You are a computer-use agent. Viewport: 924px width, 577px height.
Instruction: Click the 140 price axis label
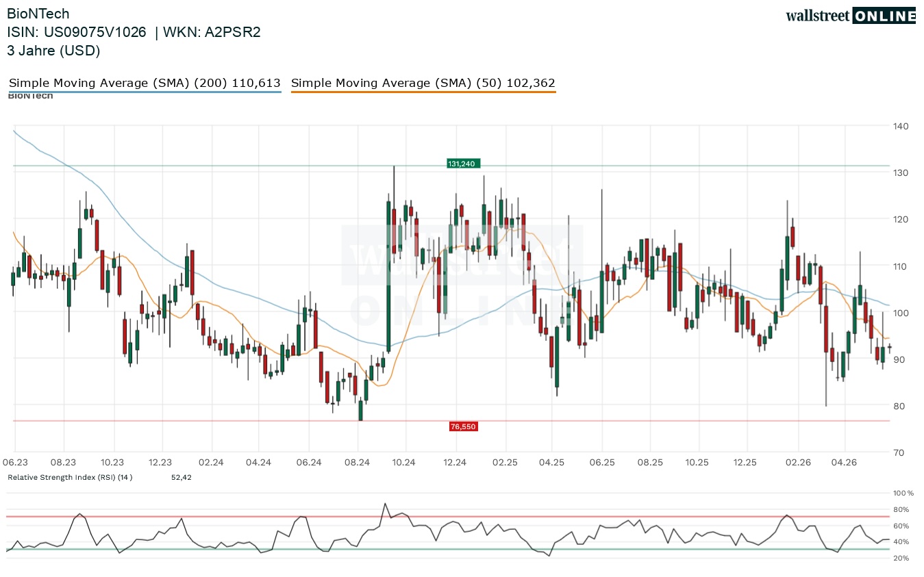point(901,126)
